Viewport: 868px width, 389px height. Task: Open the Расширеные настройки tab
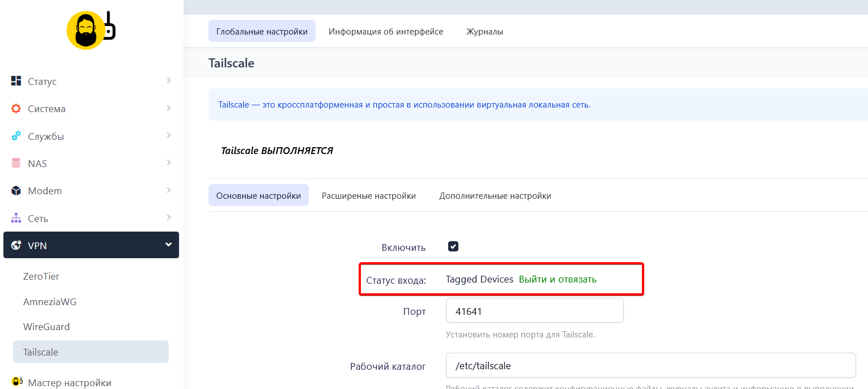(369, 195)
